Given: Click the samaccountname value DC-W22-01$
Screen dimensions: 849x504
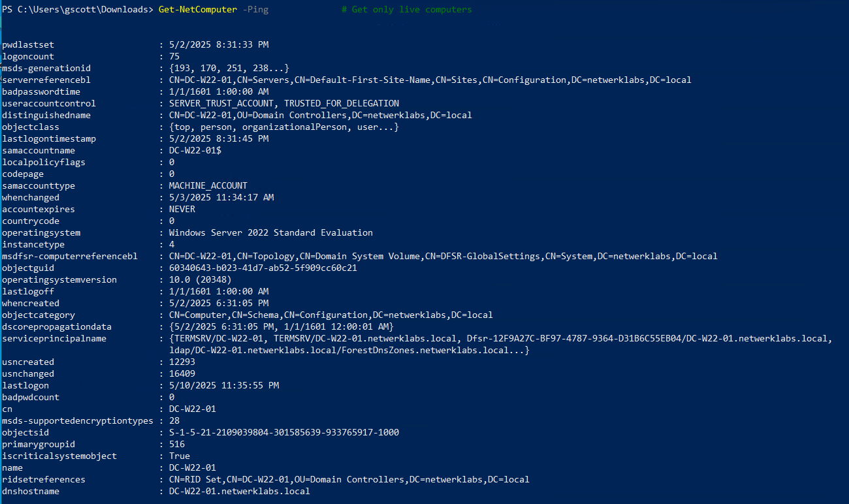Looking at the screenshot, I should pyautogui.click(x=195, y=151).
